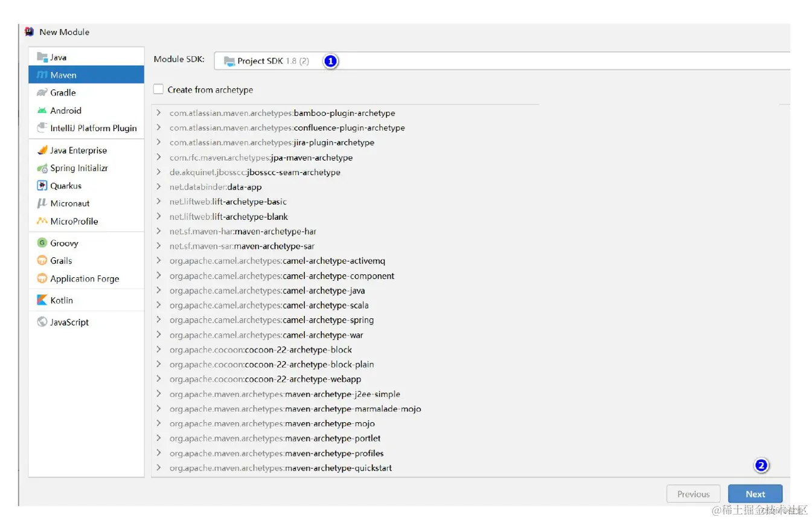Select Java label in module list
812x520 pixels.
pos(59,57)
